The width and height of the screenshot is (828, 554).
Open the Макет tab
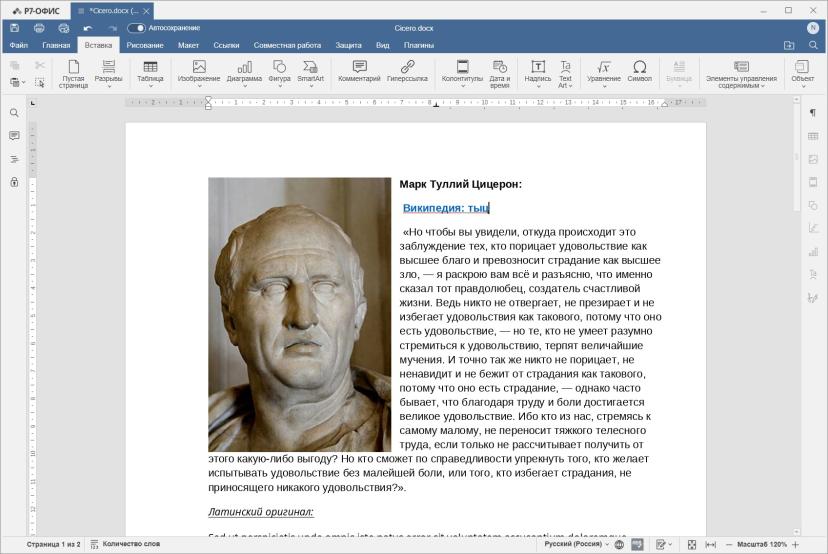tap(188, 45)
